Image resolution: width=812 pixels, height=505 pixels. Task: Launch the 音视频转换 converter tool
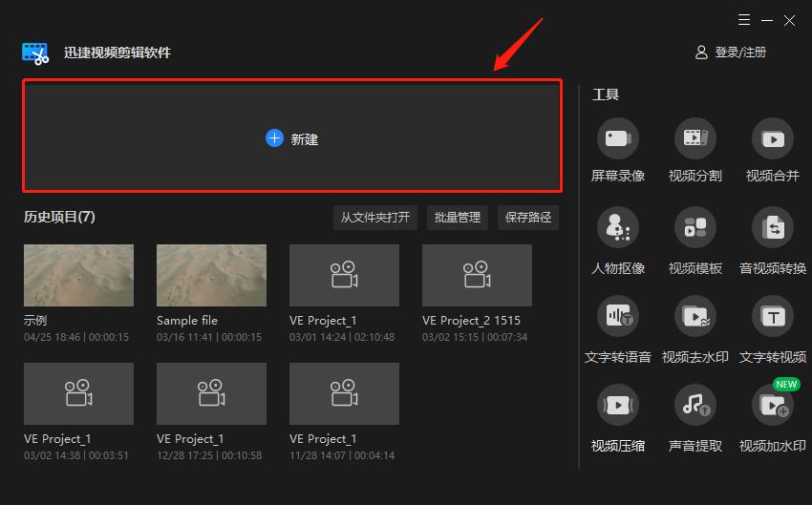(772, 227)
